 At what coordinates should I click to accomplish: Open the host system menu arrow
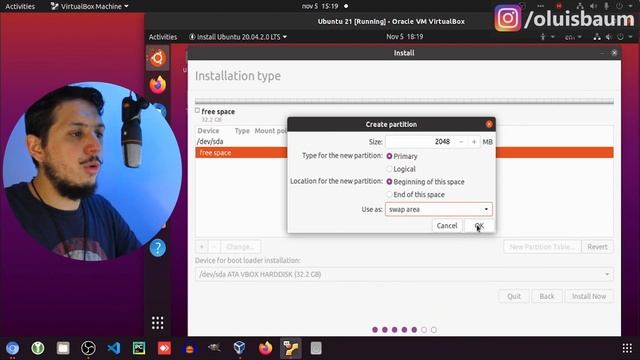pos(631,6)
